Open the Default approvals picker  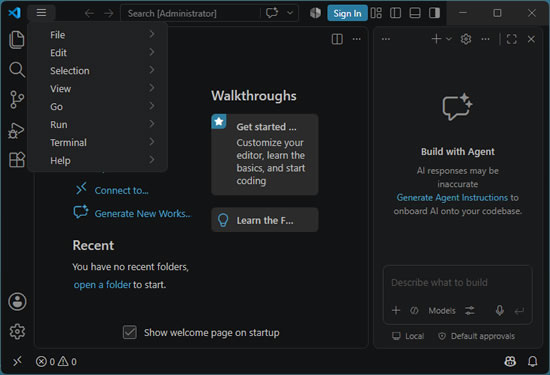coord(476,336)
